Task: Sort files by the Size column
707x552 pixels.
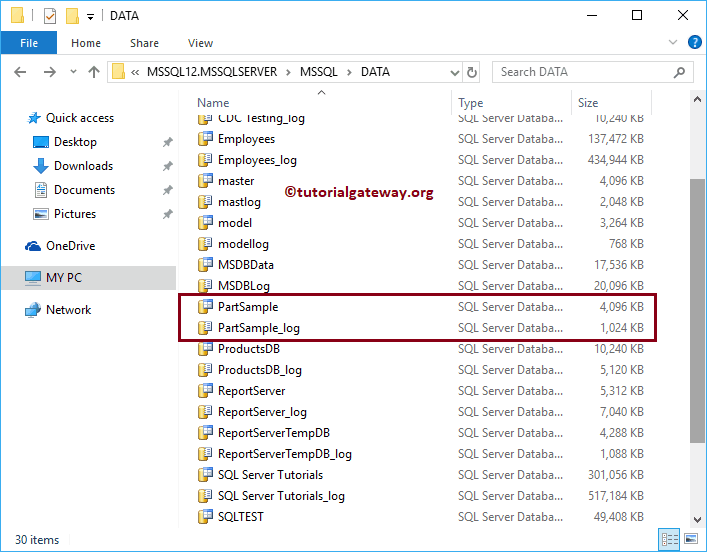Action: click(588, 103)
